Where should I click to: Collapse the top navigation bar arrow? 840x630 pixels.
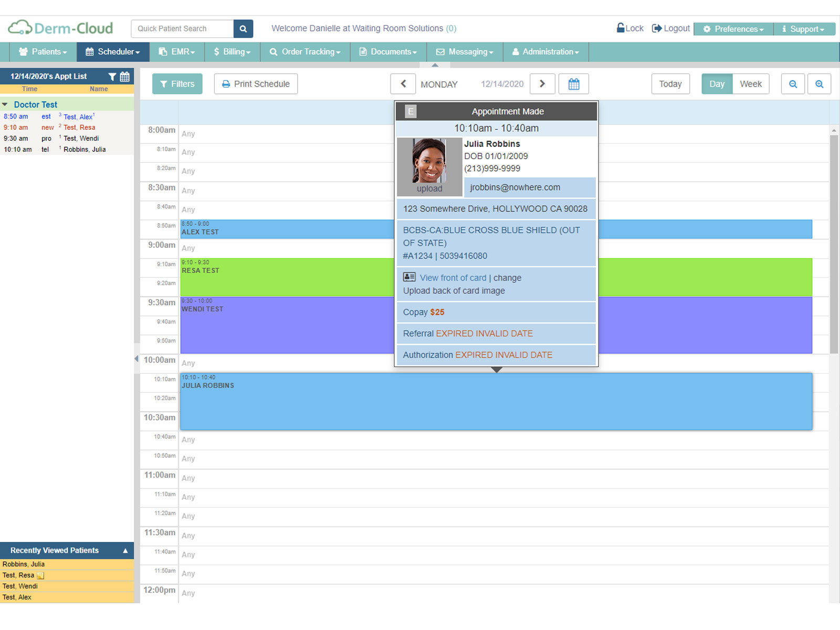point(435,65)
